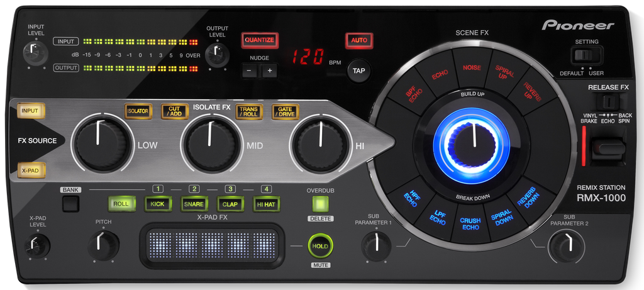Click the OUTPUT level meter label
644x290 pixels.
point(65,68)
